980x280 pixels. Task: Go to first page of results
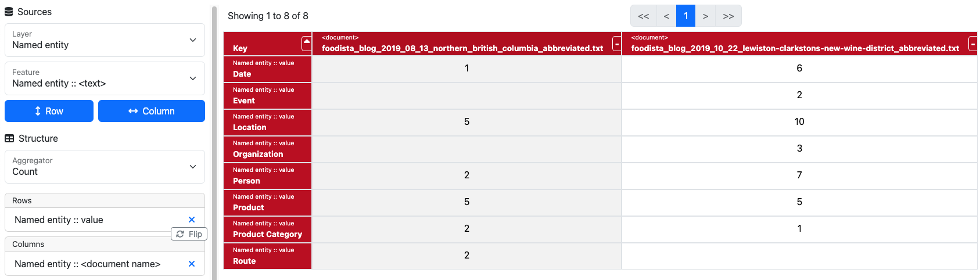(x=643, y=16)
